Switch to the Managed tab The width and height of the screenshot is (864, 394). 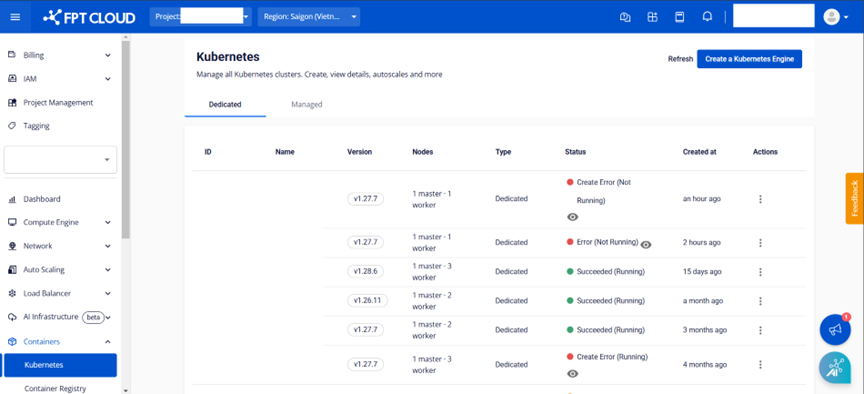pos(307,104)
